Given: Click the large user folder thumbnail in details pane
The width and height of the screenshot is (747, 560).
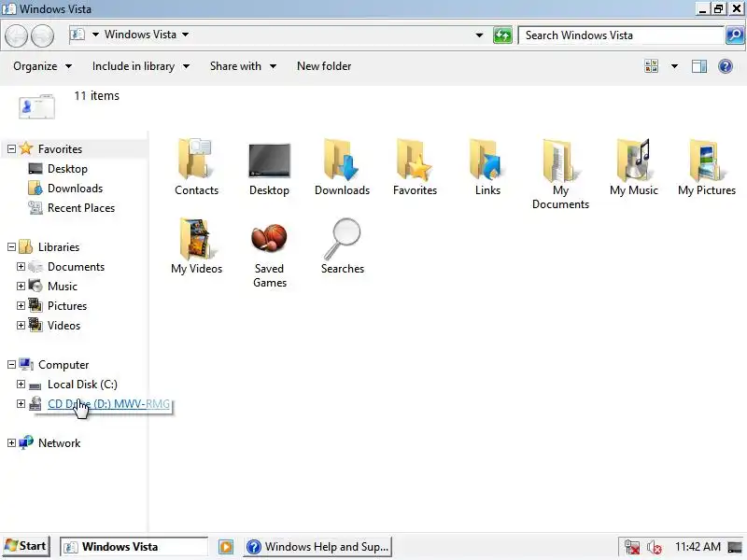Looking at the screenshot, I should pyautogui.click(x=36, y=106).
